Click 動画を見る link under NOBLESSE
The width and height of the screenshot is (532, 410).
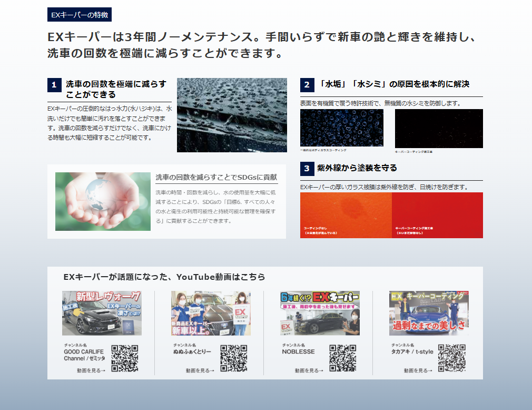point(309,370)
